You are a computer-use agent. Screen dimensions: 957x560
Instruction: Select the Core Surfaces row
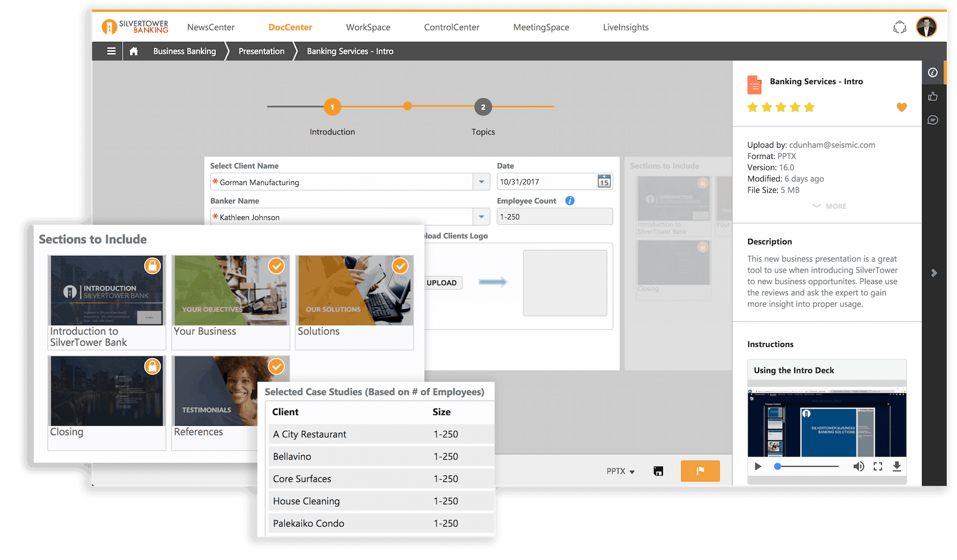coord(381,479)
